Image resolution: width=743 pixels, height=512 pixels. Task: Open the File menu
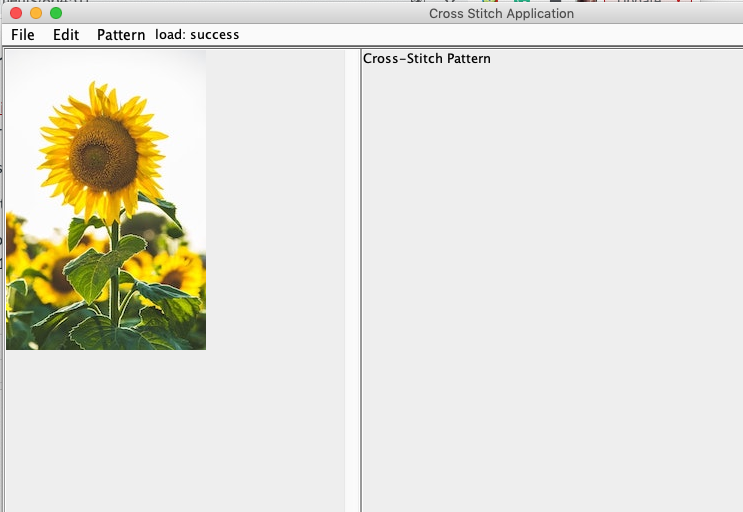click(x=23, y=35)
